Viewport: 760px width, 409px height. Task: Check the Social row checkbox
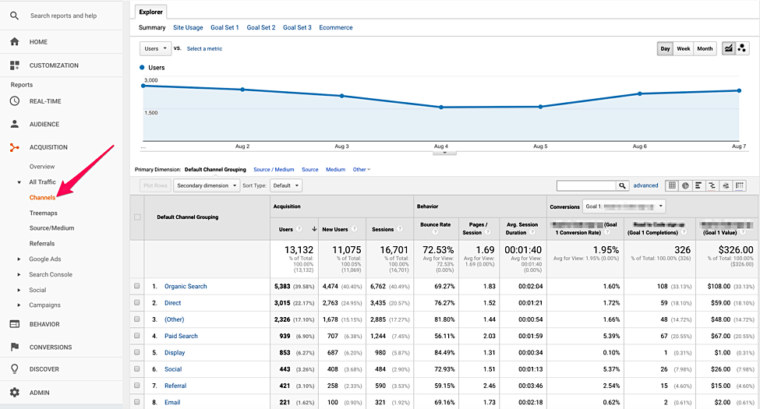click(x=137, y=369)
